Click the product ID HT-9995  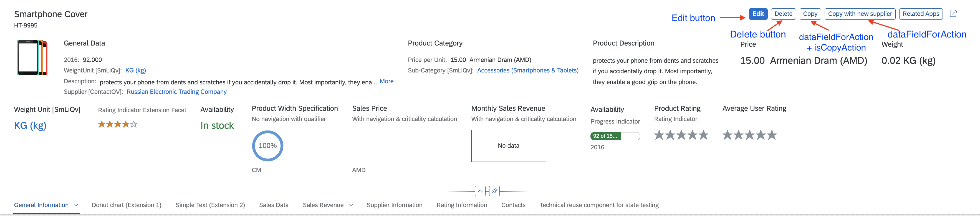pos(26,26)
